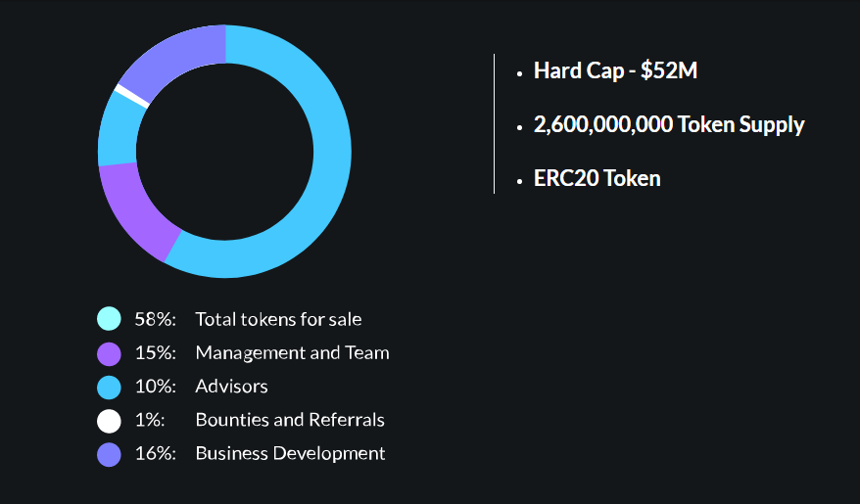Select the "Management and Team" legend label
The width and height of the screenshot is (860, 504).
click(x=292, y=352)
